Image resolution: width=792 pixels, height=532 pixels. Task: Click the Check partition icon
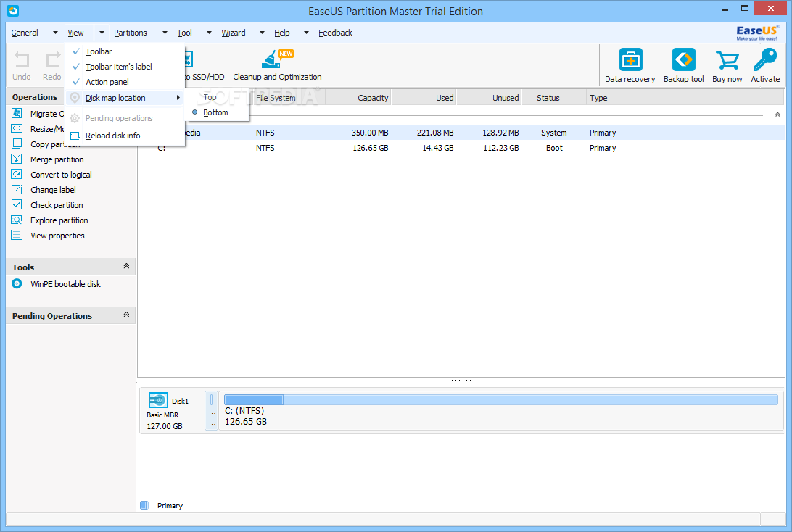tap(17, 204)
